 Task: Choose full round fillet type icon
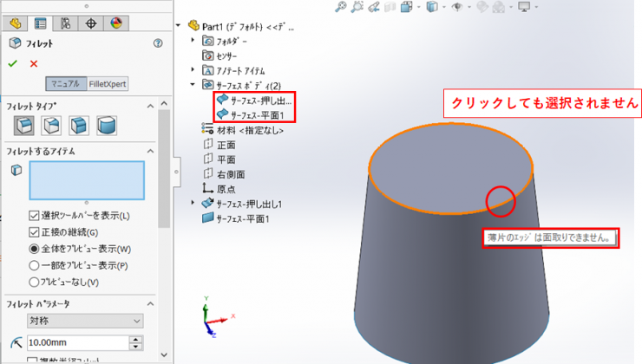(107, 125)
